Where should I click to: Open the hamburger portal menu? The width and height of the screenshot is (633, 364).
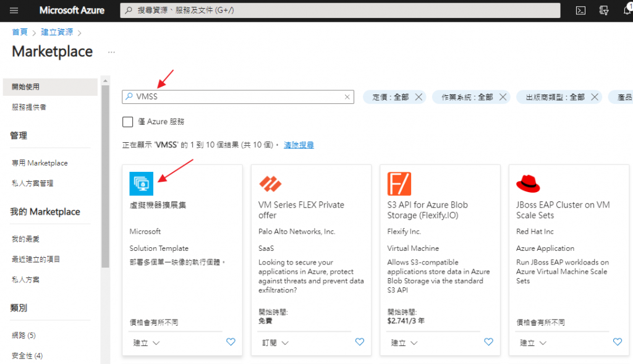click(14, 11)
